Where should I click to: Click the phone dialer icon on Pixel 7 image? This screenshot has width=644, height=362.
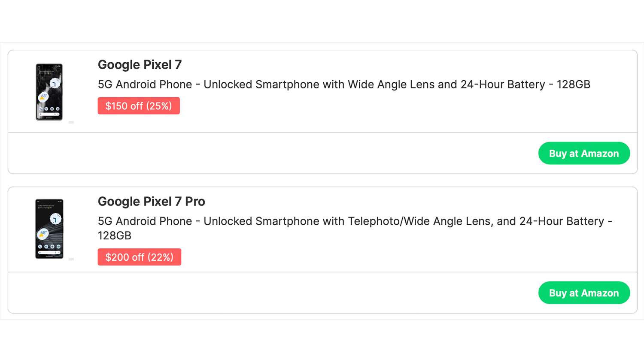coord(41,109)
